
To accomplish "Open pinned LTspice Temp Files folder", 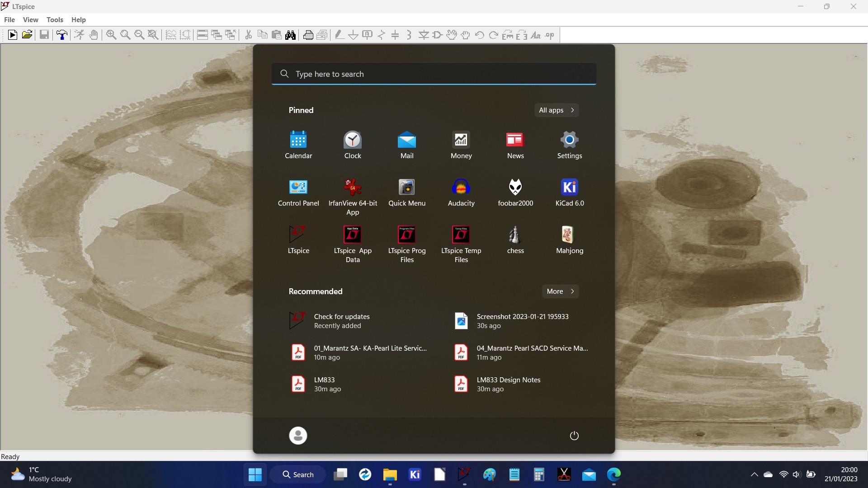I will coord(461,244).
